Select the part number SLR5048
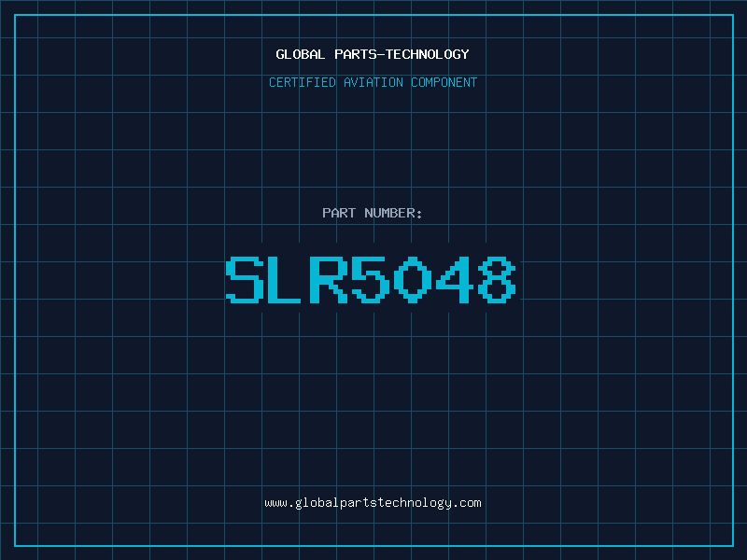Viewport: 747px width, 560px height. (371, 279)
